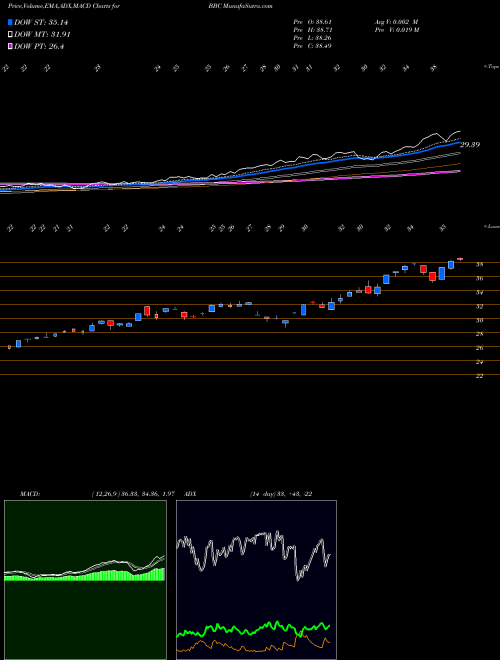Click the ADX '(14 day) 33, +43, -22' values
Screen dimensions: 500x660
pos(281,494)
